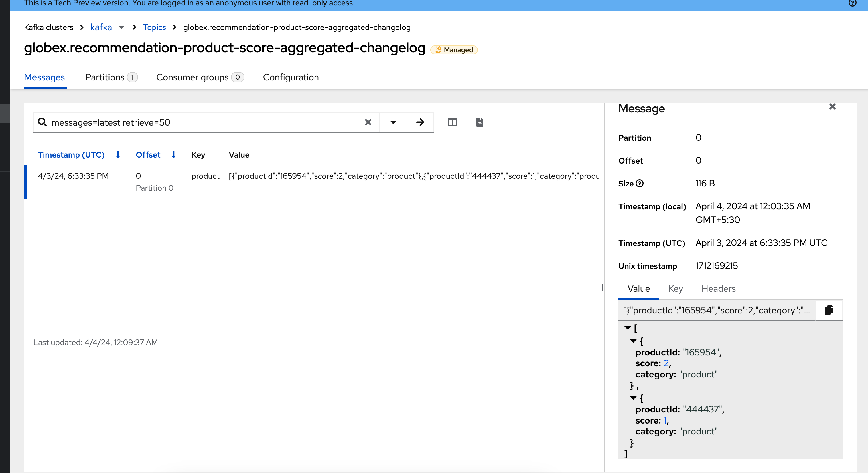Click the dropdown arrow next to search bar
This screenshot has width=868, height=473.
(x=393, y=122)
